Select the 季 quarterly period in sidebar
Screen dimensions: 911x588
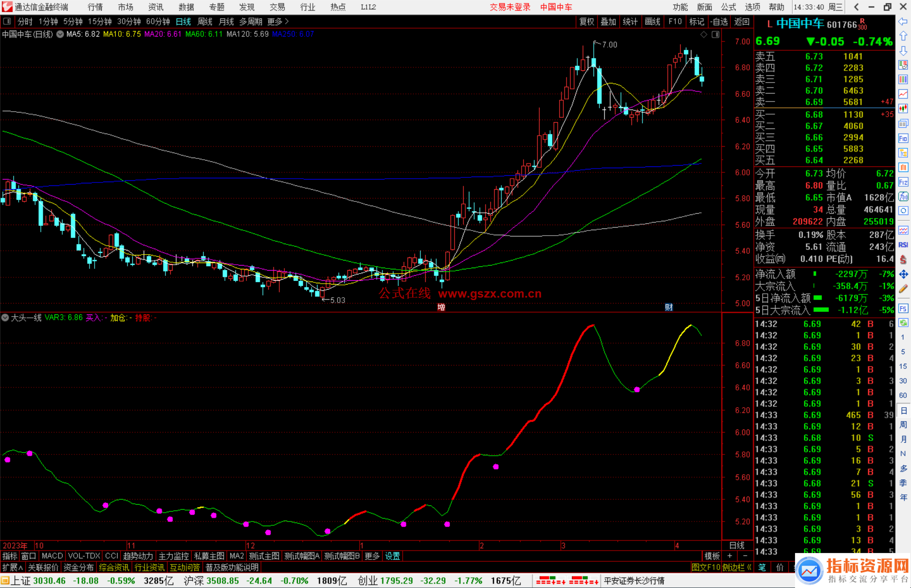[x=903, y=483]
